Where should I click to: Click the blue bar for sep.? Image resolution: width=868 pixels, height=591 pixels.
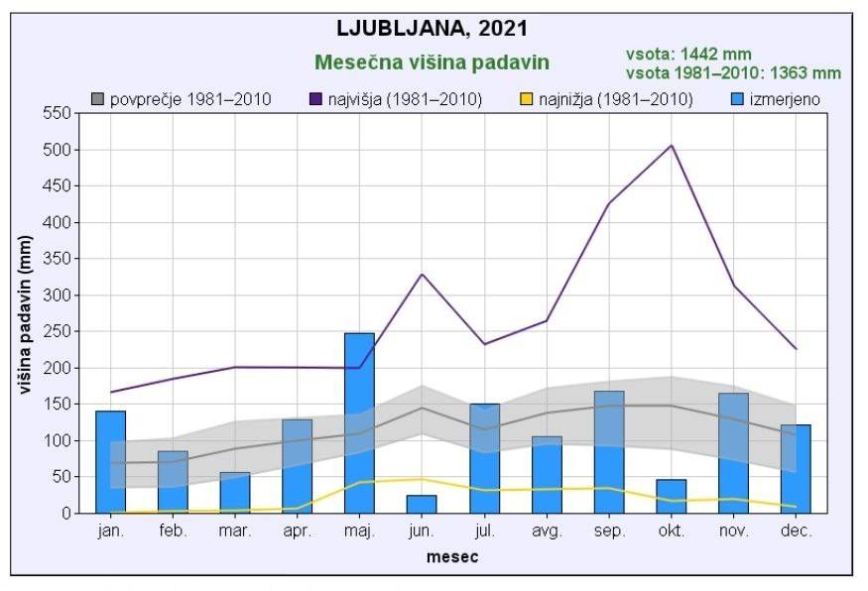click(x=609, y=452)
